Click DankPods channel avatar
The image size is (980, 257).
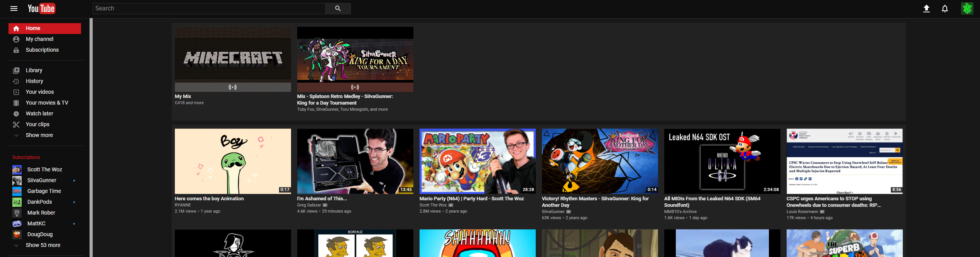[x=17, y=202]
